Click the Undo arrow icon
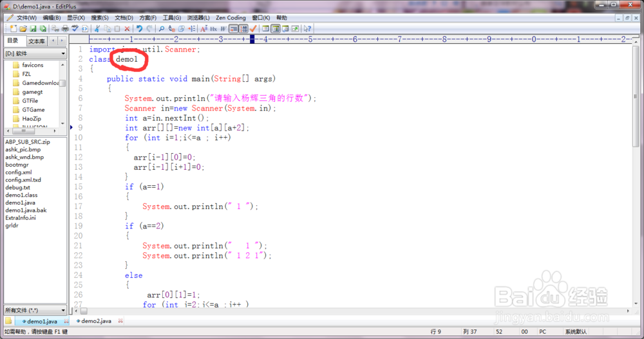 pos(140,28)
